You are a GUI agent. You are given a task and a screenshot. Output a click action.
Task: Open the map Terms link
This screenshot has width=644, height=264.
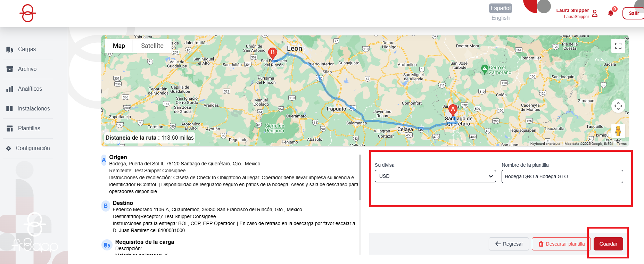click(622, 144)
